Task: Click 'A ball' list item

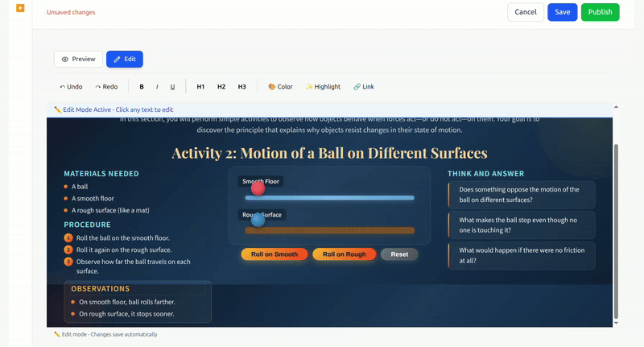Action: click(x=80, y=187)
